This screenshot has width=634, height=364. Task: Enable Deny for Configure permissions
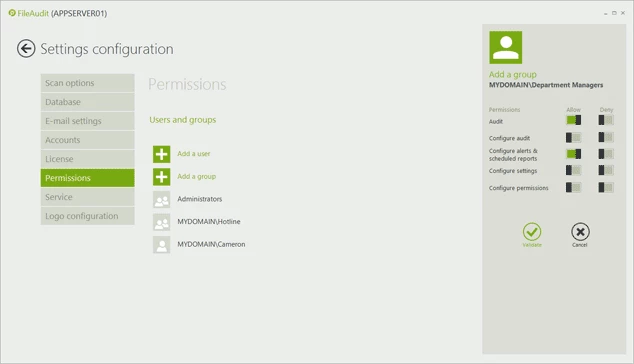pyautogui.click(x=606, y=187)
